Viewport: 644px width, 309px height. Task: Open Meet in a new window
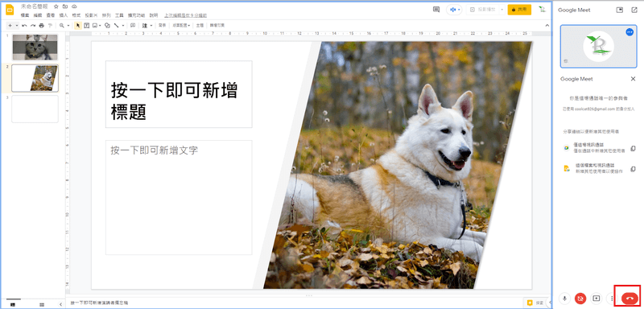pos(634,10)
